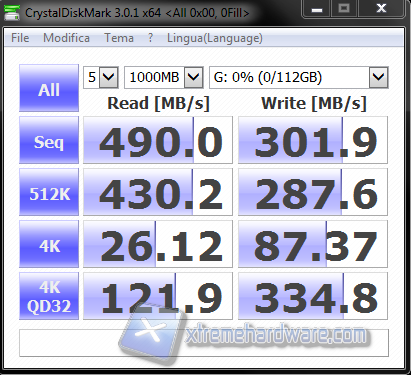The image size is (411, 375).
Task: Start the 4K benchmark test
Action: (49, 244)
